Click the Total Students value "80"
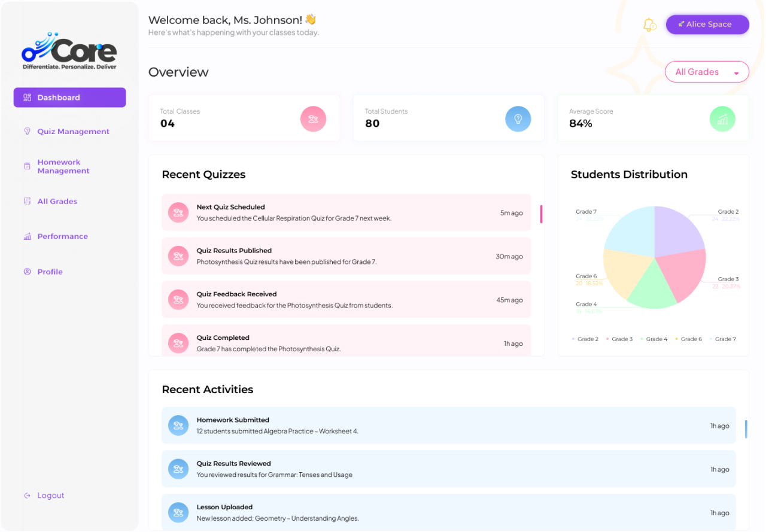Image resolution: width=778 pixels, height=532 pixels. point(372,124)
